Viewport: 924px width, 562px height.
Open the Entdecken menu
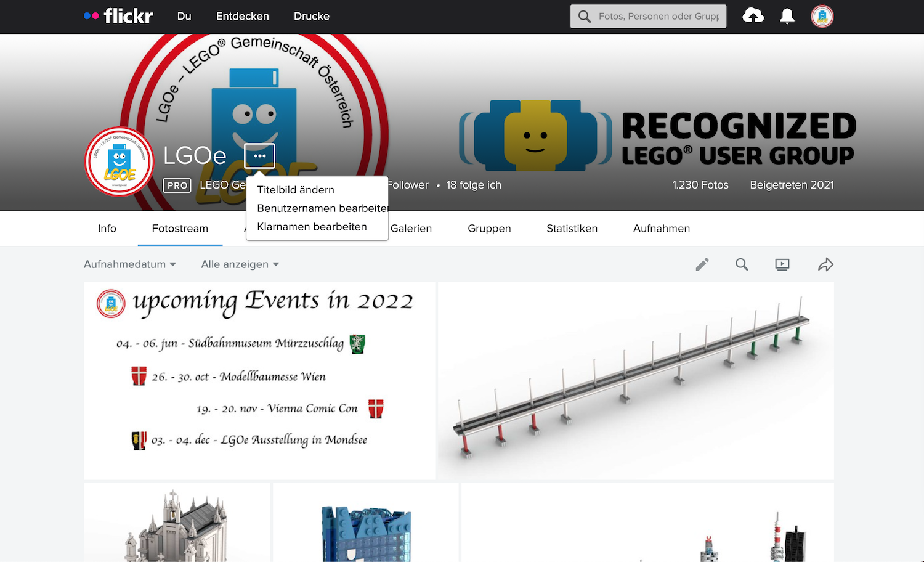(x=243, y=17)
